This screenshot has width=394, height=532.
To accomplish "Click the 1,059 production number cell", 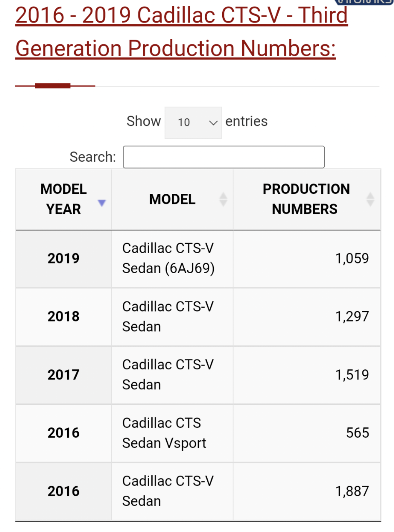I will 307,259.
